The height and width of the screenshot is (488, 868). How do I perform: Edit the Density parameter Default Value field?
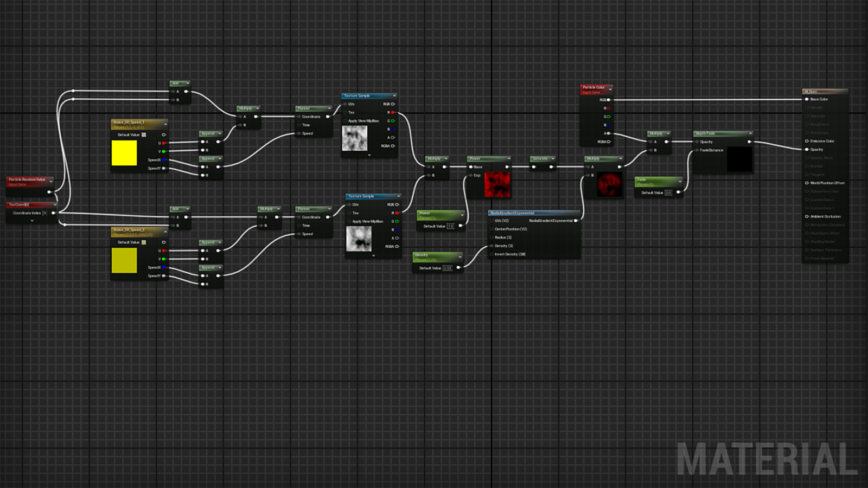[447, 268]
